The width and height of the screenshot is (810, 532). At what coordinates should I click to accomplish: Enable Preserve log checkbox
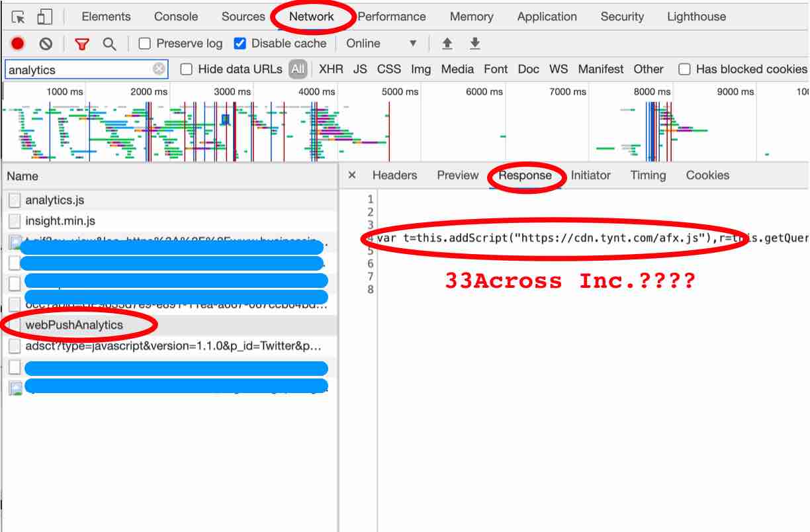tap(144, 44)
